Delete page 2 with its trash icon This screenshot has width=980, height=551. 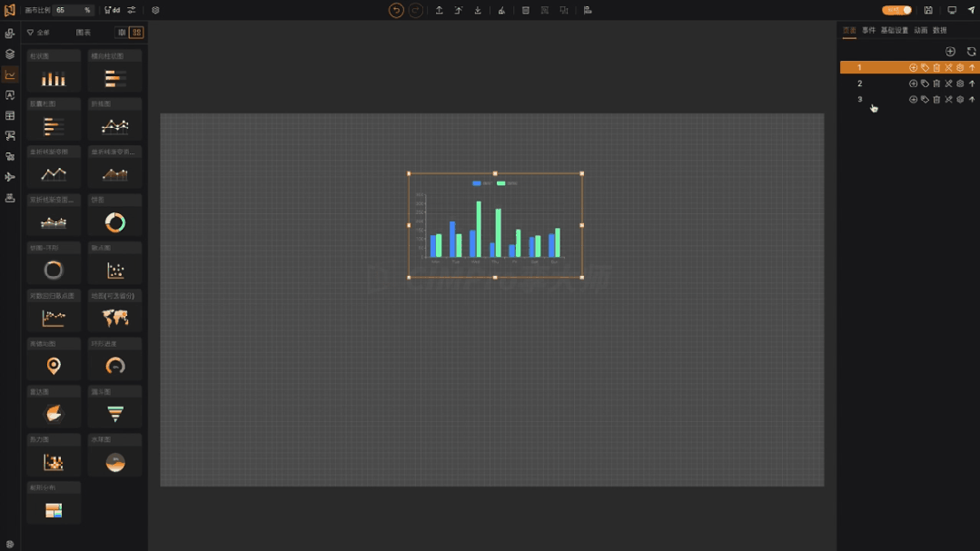936,84
